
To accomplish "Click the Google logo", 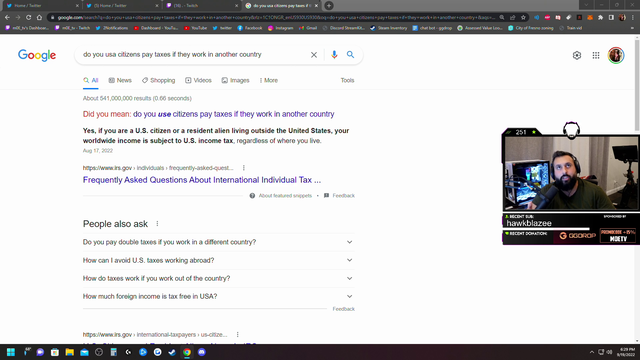I will pyautogui.click(x=37, y=55).
